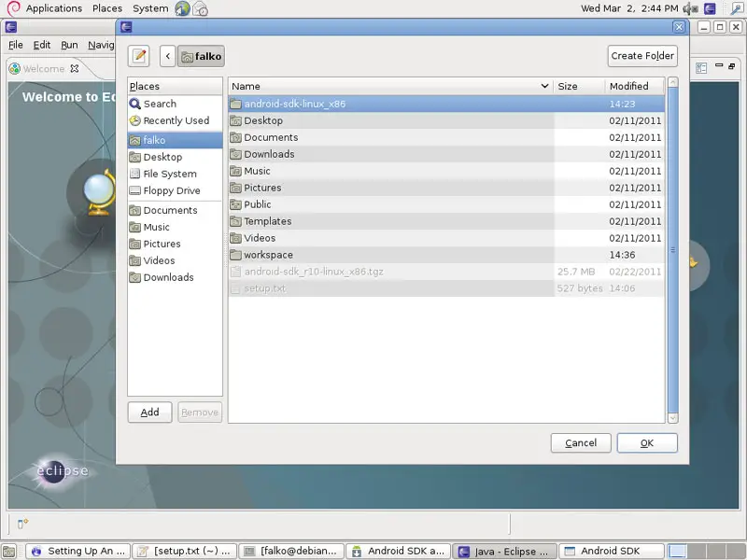Open the Applications menu in top panel
Viewport: 747px width, 560px height.
(54, 8)
